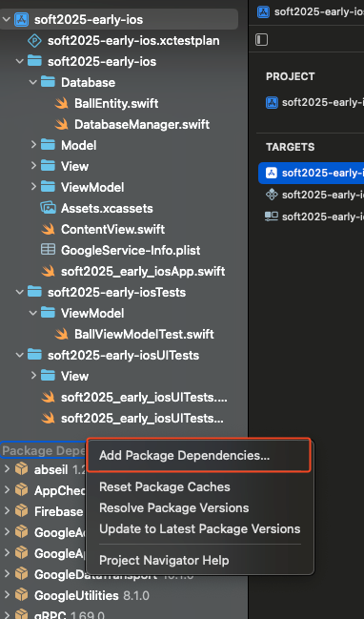The height and width of the screenshot is (619, 364).
Task: Click the GoogleService-Info.plist table icon
Action: pyautogui.click(x=48, y=250)
